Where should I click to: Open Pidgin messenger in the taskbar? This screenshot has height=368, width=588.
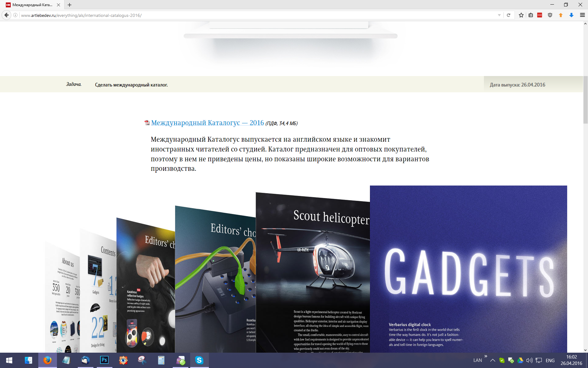point(180,360)
